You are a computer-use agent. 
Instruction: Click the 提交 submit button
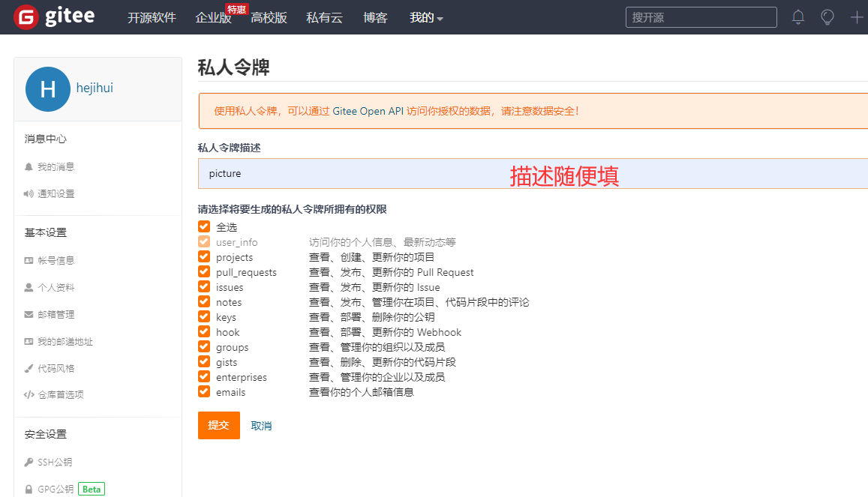[218, 425]
